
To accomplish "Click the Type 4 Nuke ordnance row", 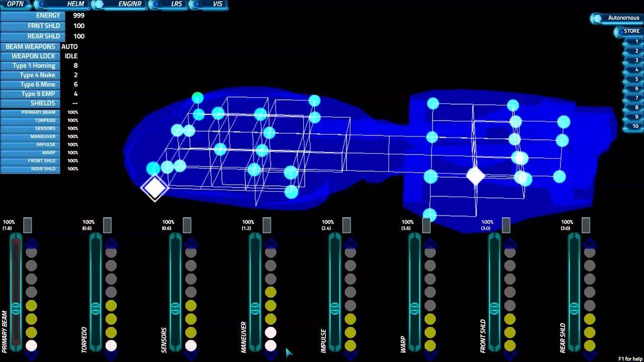I will pos(40,75).
